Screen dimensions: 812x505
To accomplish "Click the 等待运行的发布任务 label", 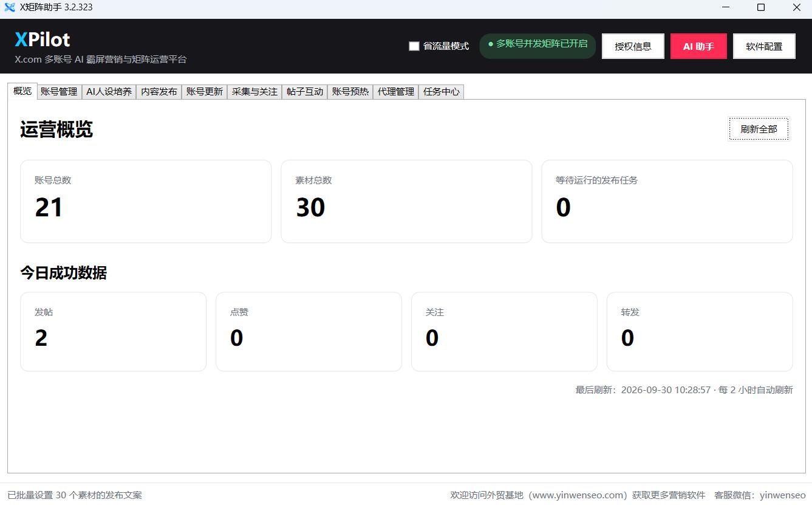I will 596,180.
